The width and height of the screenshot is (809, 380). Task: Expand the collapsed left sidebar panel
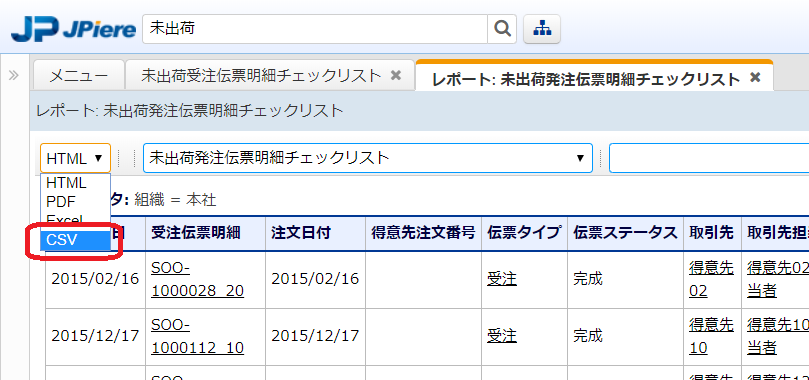14,76
